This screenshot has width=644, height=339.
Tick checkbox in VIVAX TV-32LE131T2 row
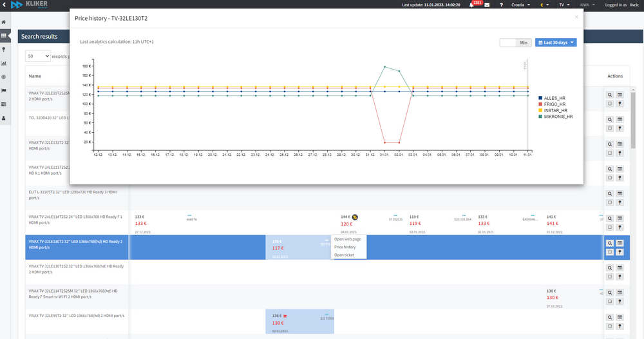pyautogui.click(x=610, y=153)
